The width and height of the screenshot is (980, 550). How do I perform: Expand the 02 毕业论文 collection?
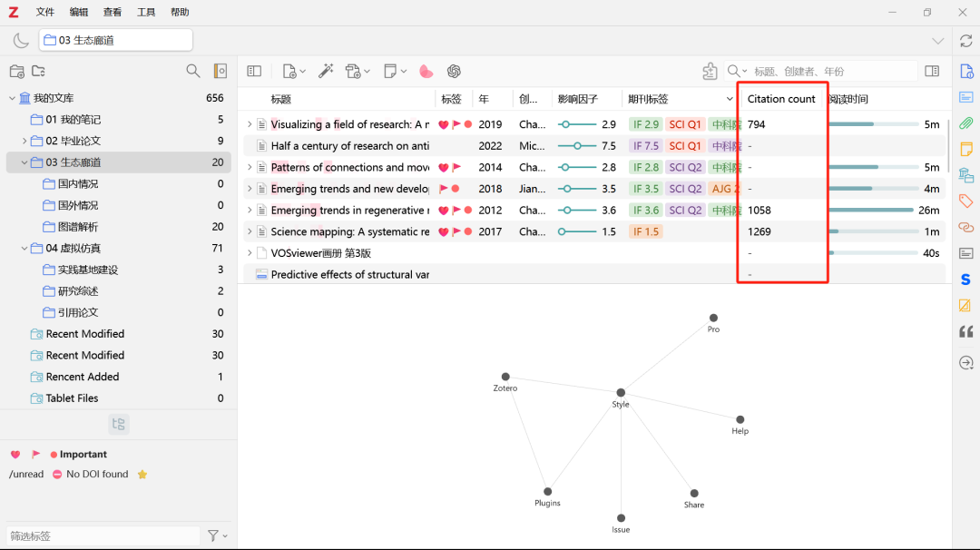click(x=24, y=141)
